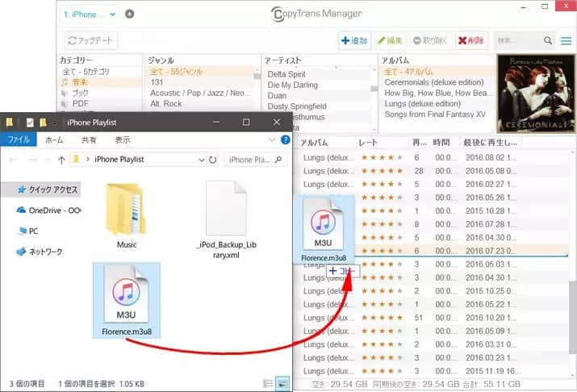
Task: Select genre '131'
Action: click(x=157, y=82)
